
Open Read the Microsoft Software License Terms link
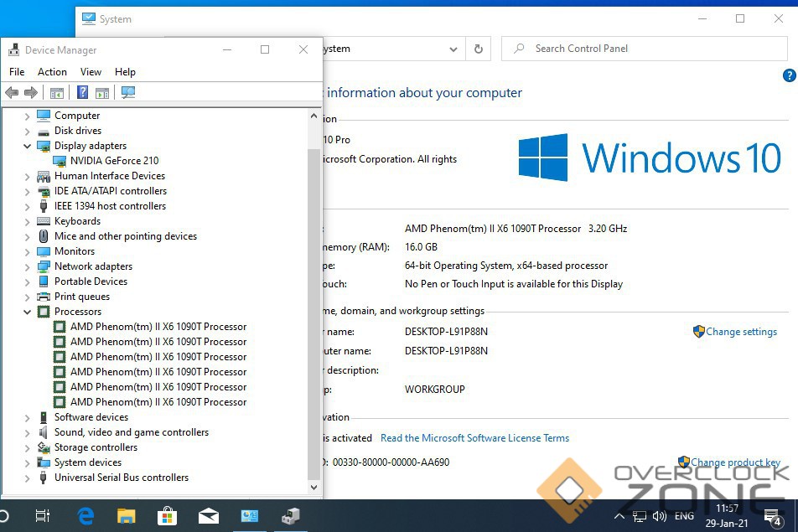(474, 438)
